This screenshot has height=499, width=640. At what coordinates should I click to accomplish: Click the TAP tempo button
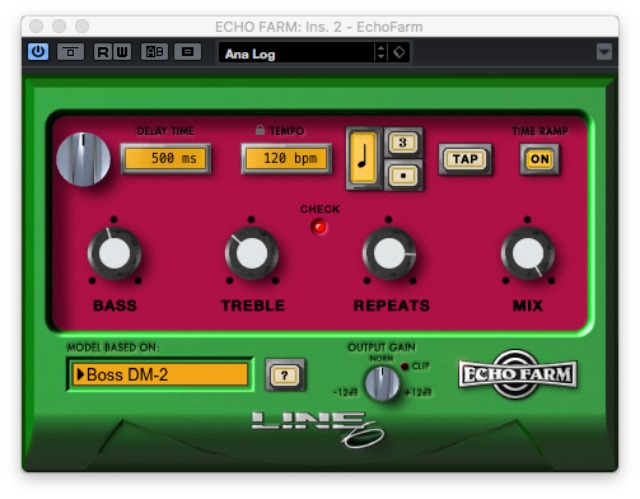465,159
